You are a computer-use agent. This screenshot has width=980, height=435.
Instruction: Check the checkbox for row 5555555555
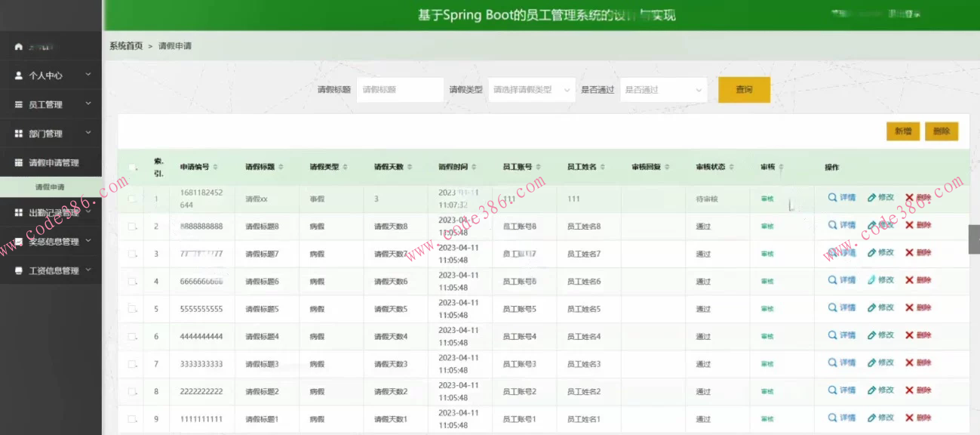[131, 308]
